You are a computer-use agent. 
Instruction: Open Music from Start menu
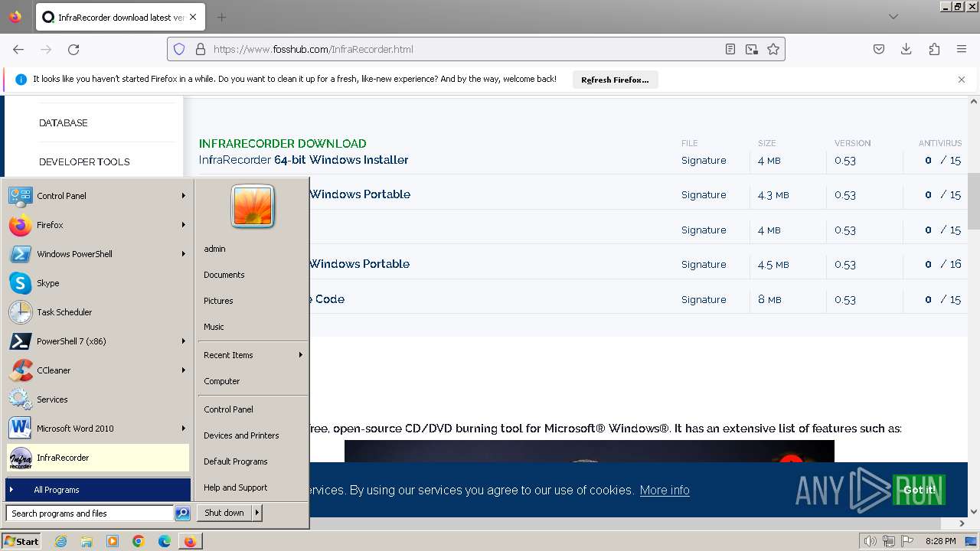click(x=253, y=327)
